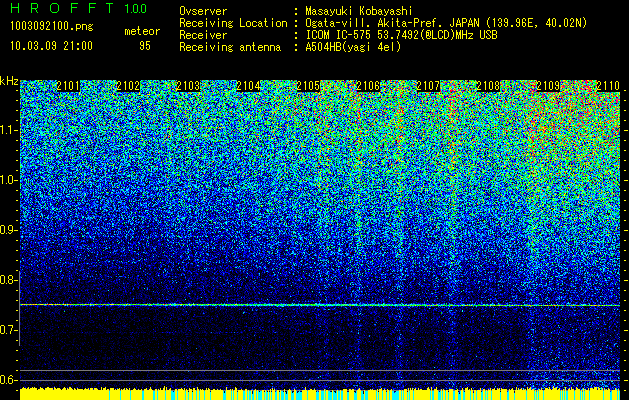Viewport: 629px width, 400px height.
Task: Click the 0.8 frequency axis label
Action: click(8, 280)
